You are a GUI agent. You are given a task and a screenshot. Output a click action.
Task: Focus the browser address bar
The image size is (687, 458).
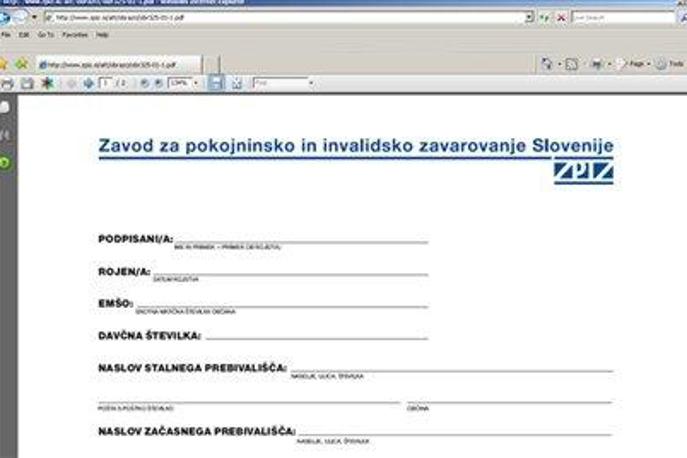285,18
